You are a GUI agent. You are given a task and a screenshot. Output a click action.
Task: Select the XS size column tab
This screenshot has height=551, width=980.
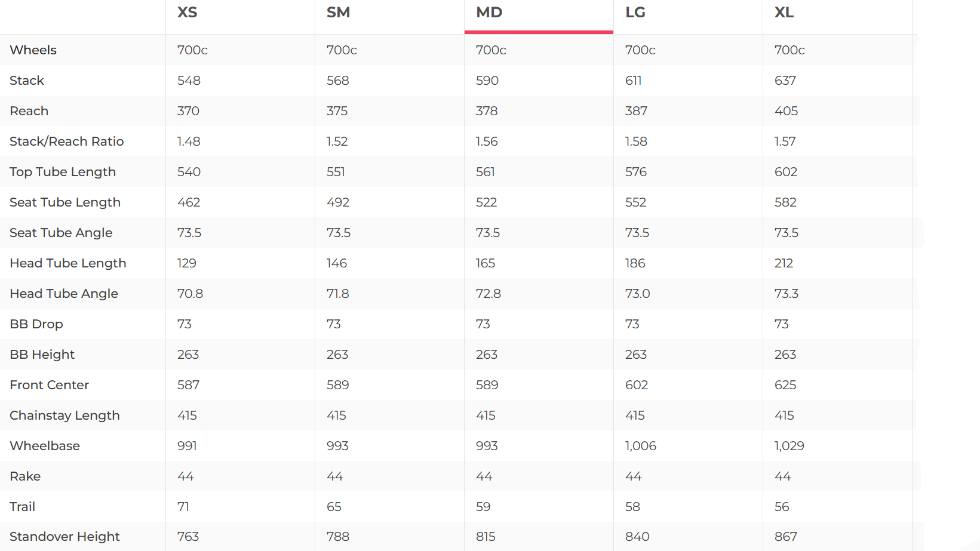point(188,13)
